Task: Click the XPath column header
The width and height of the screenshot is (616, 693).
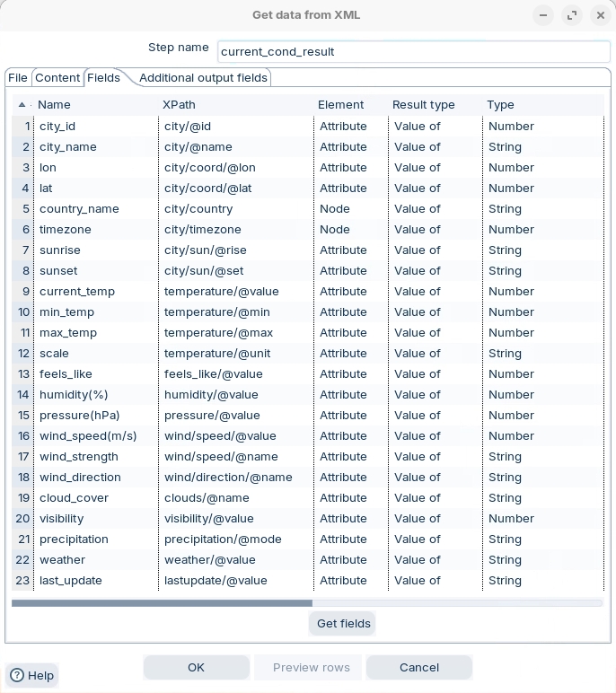Action: [179, 105]
